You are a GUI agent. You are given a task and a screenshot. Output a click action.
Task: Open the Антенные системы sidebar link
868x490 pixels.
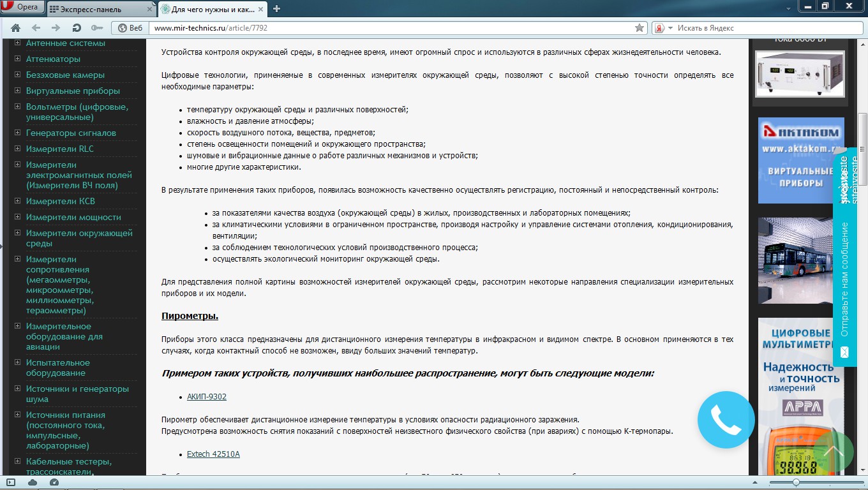pos(66,43)
